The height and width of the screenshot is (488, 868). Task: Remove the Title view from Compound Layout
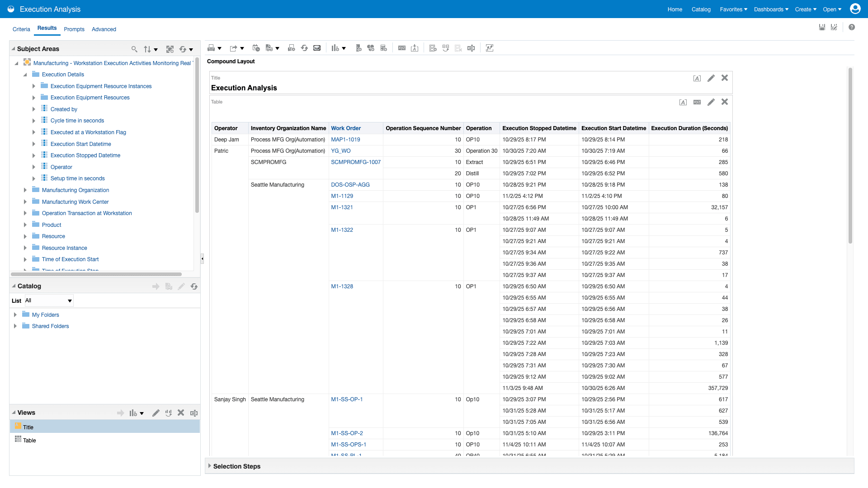725,78
